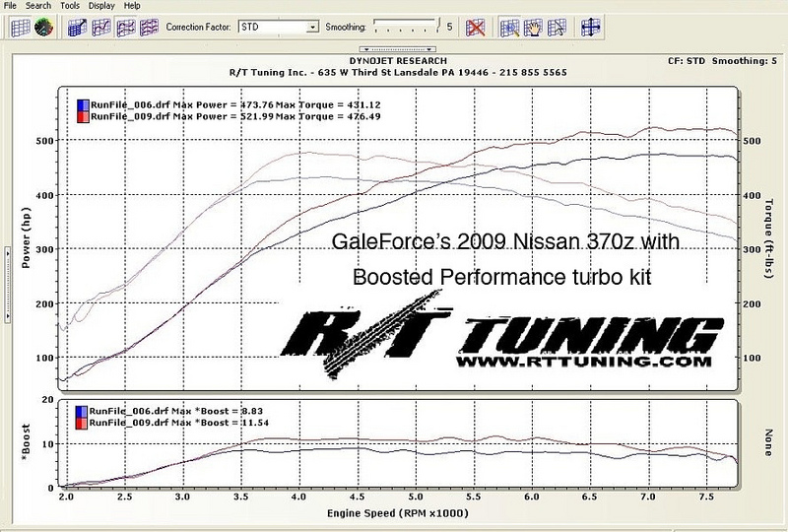The width and height of the screenshot is (788, 532).
Task: Click the WWW.RTTUNING.COM text
Action: click(x=583, y=361)
